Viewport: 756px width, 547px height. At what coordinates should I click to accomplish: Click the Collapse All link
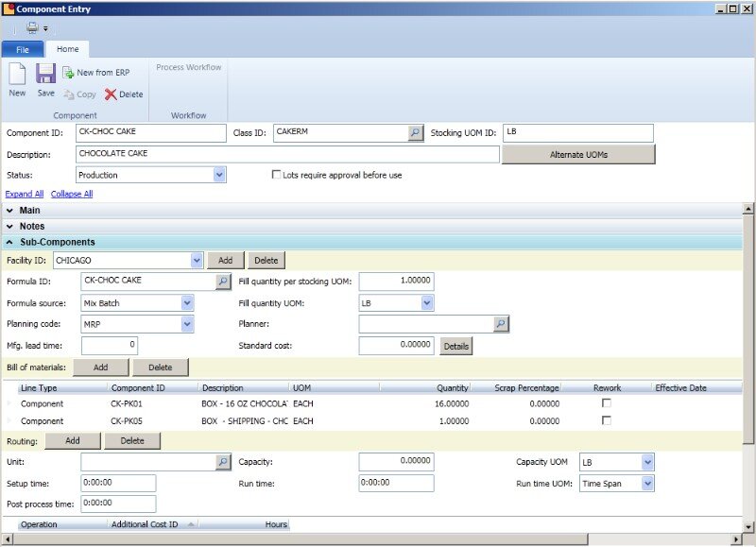click(72, 194)
